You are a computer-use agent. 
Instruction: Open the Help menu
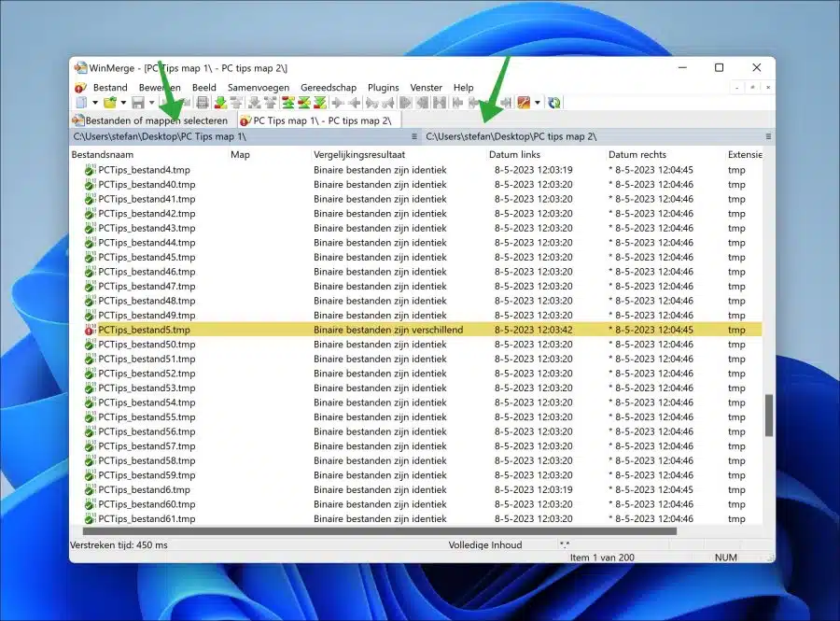pos(463,88)
